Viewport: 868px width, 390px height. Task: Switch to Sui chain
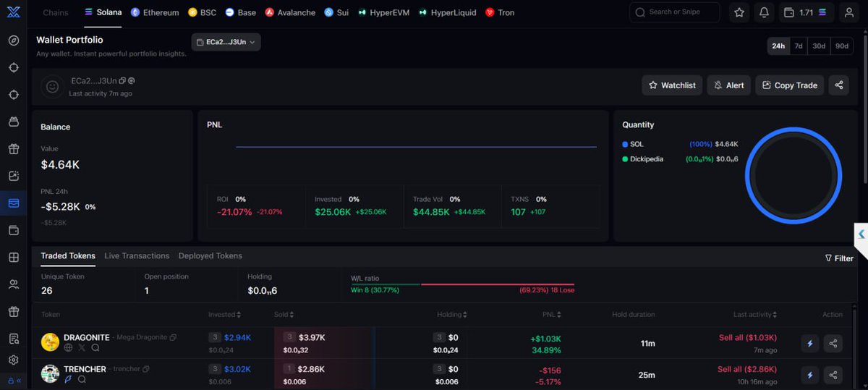[336, 12]
